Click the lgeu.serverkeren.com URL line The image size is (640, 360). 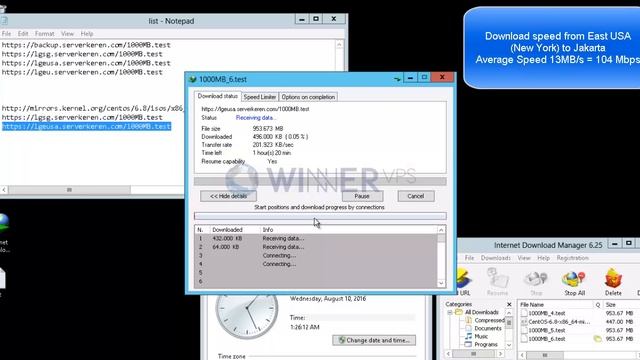pyautogui.click(x=82, y=72)
